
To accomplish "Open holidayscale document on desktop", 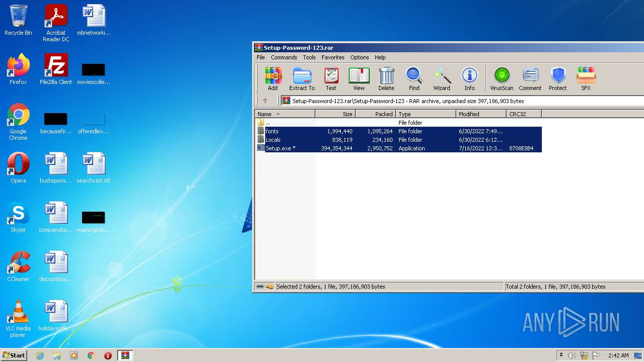I will (x=56, y=316).
